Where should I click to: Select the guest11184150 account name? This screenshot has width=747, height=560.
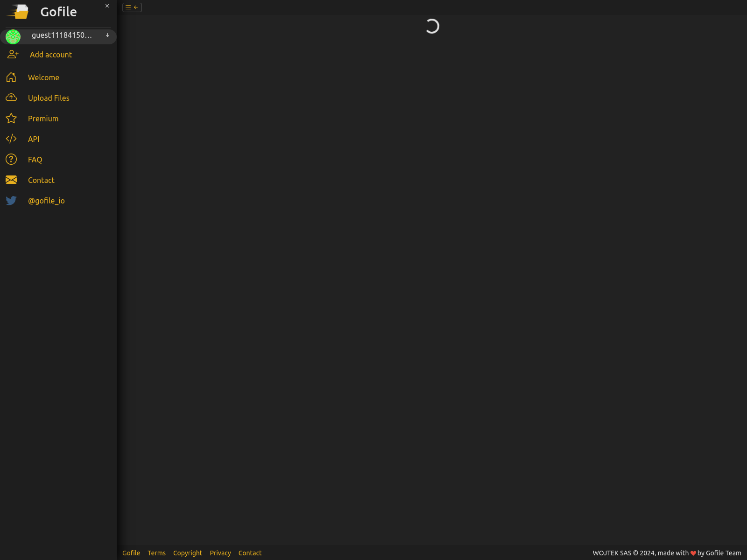(62, 35)
